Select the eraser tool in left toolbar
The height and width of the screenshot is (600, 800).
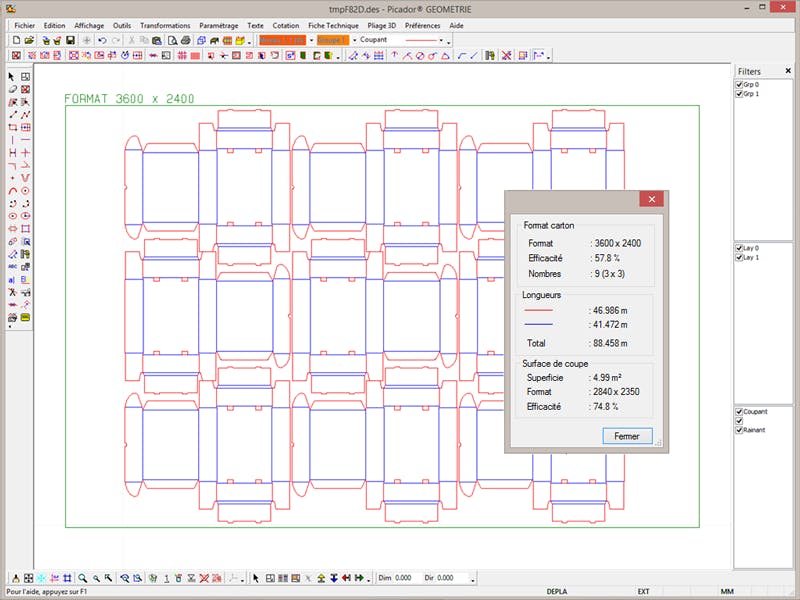(12, 89)
